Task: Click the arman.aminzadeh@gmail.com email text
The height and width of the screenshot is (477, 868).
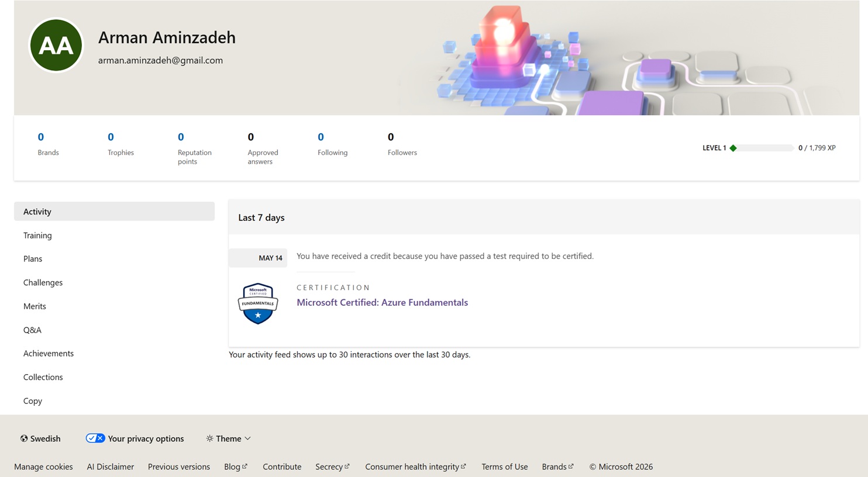Action: point(160,60)
